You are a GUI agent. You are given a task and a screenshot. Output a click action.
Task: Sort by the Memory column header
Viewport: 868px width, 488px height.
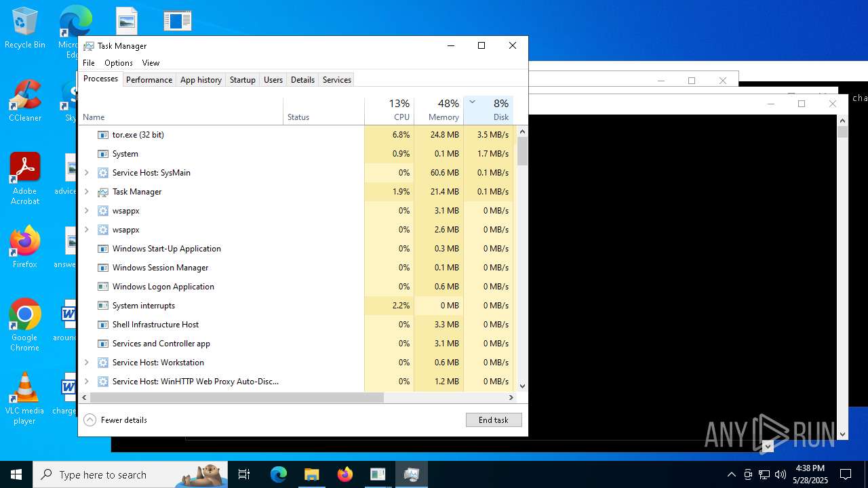coord(439,111)
